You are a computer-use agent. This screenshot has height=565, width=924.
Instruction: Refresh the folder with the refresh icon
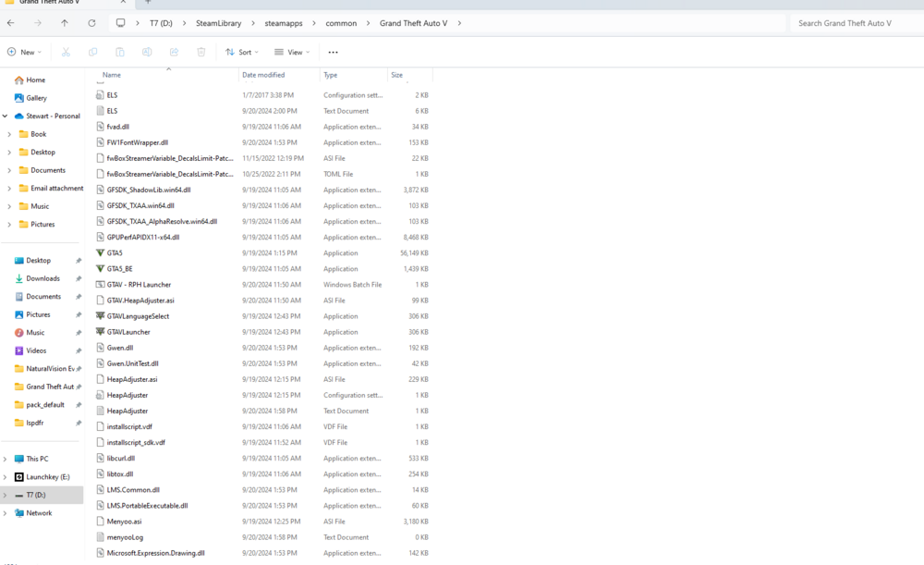91,23
